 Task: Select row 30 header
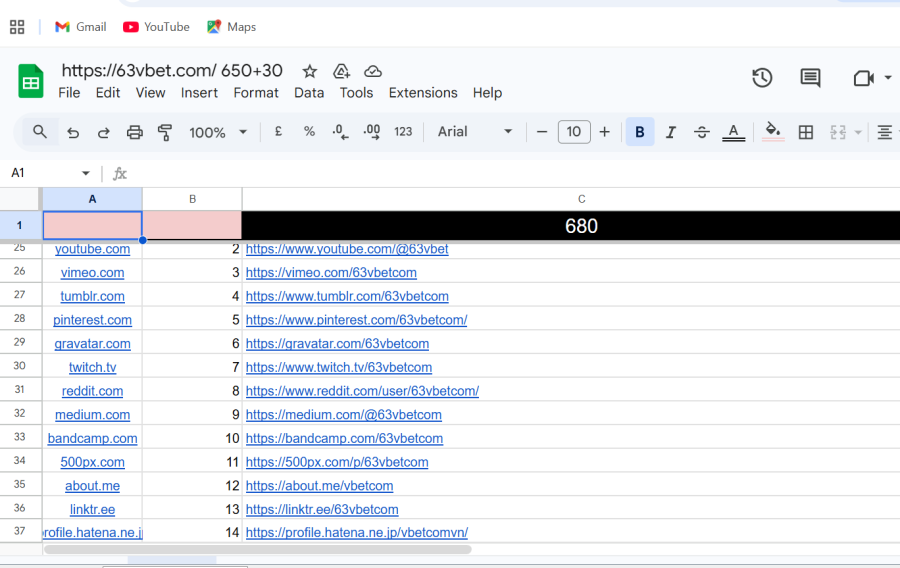pos(20,366)
